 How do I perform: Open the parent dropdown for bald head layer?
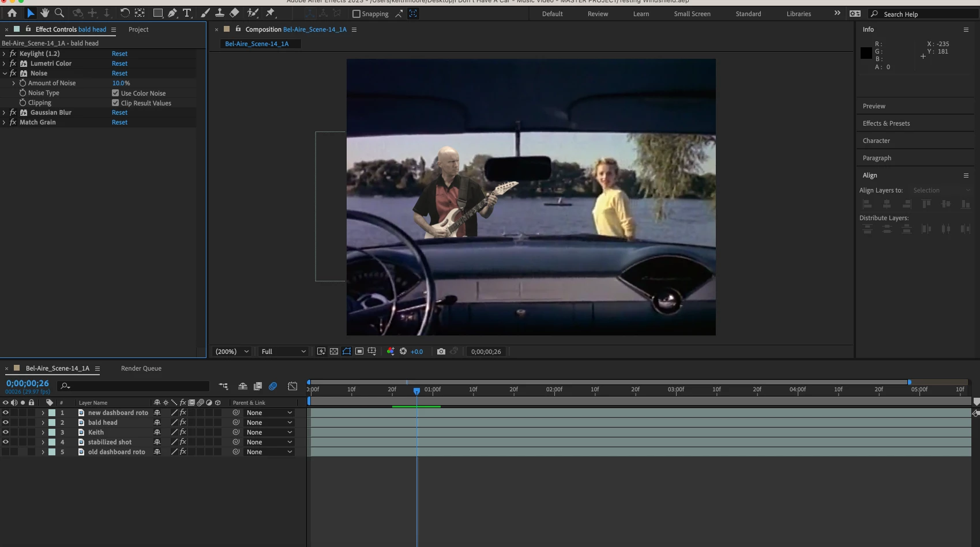(x=269, y=422)
